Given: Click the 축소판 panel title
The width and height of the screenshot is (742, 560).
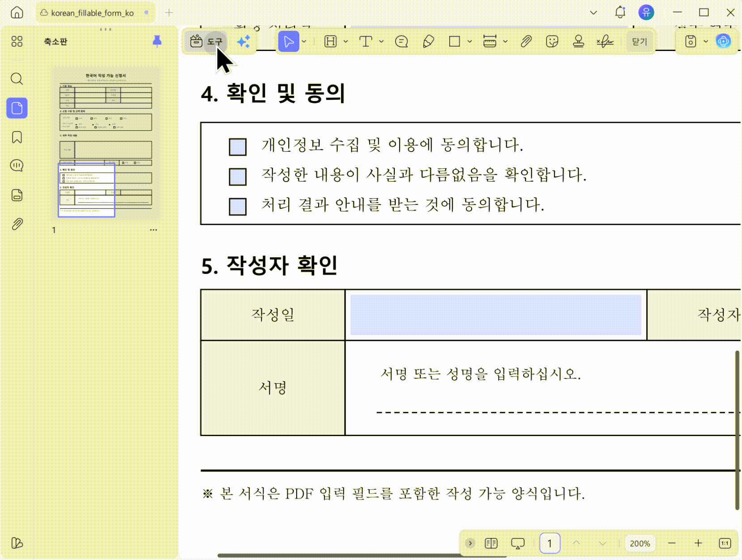Looking at the screenshot, I should 55,42.
